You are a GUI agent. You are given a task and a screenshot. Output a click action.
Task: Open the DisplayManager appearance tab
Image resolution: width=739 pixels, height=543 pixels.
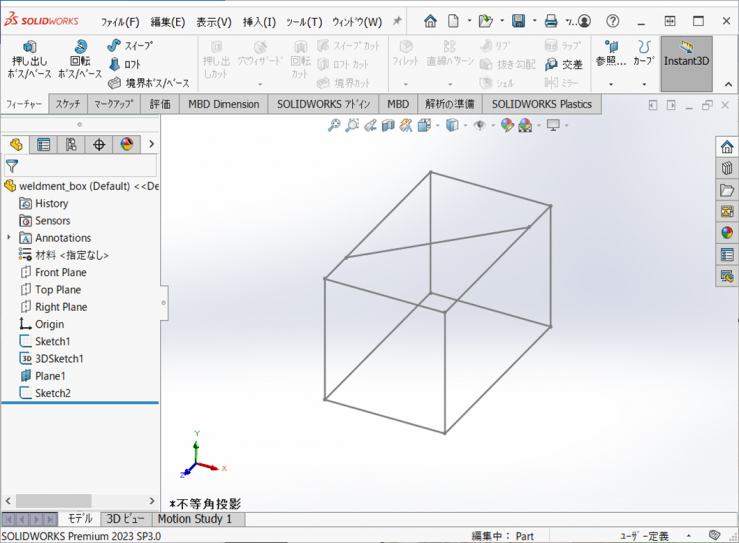coord(126,144)
